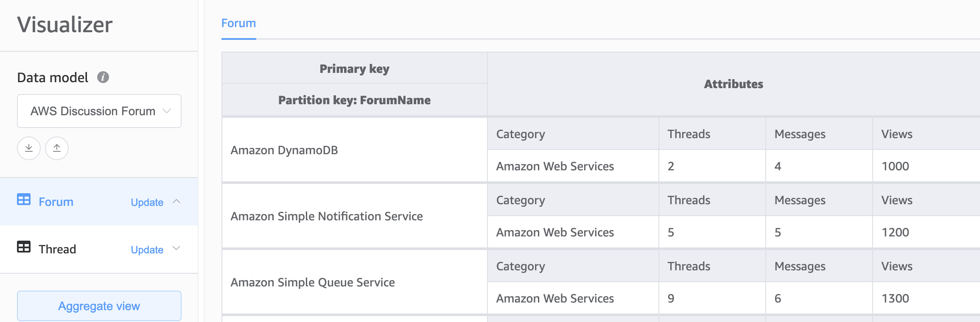Image resolution: width=980 pixels, height=322 pixels.
Task: Switch to the Forum tab
Action: pyautogui.click(x=238, y=23)
